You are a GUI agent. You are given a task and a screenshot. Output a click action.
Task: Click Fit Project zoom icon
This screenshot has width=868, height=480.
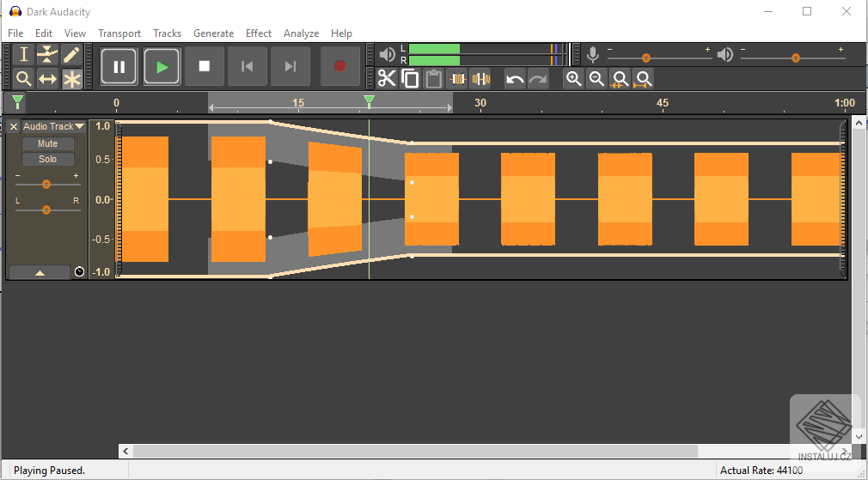(x=643, y=78)
